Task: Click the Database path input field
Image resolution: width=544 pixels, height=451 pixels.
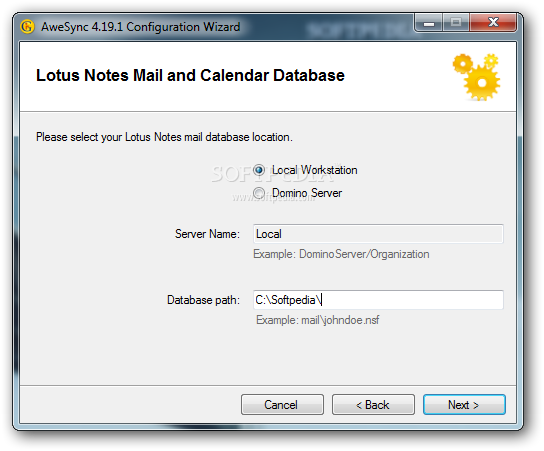Action: click(378, 300)
